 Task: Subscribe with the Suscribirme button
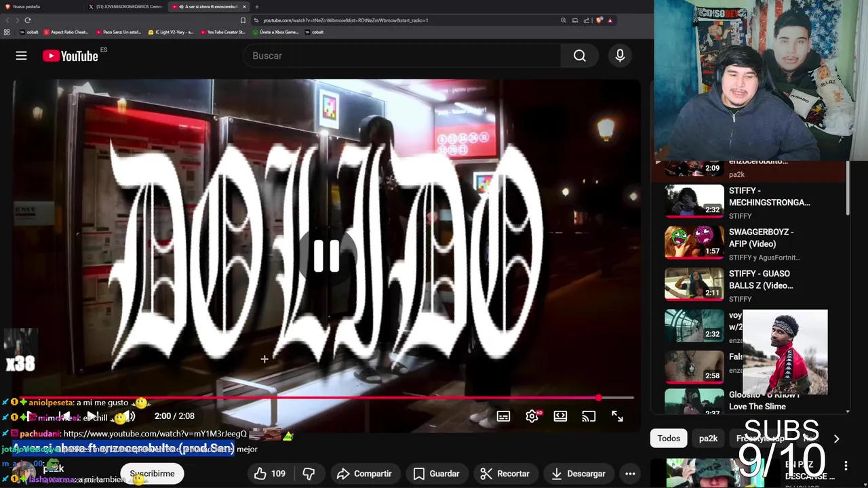[x=152, y=474]
